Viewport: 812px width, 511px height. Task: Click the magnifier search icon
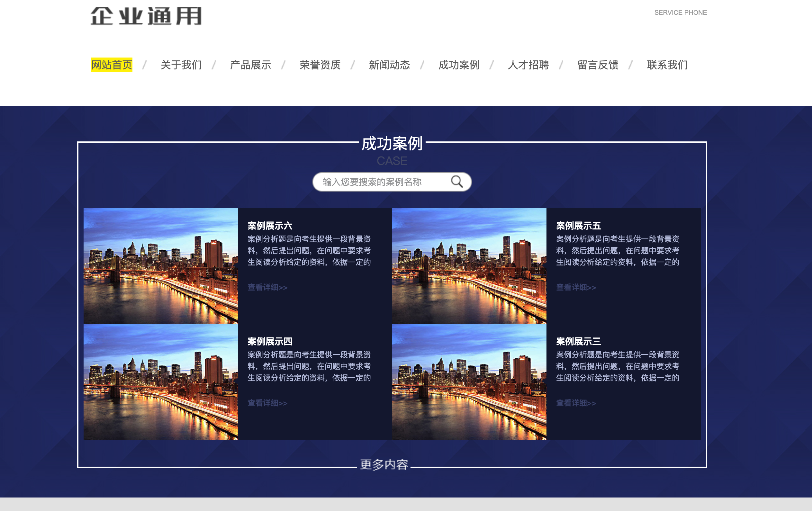[457, 182]
